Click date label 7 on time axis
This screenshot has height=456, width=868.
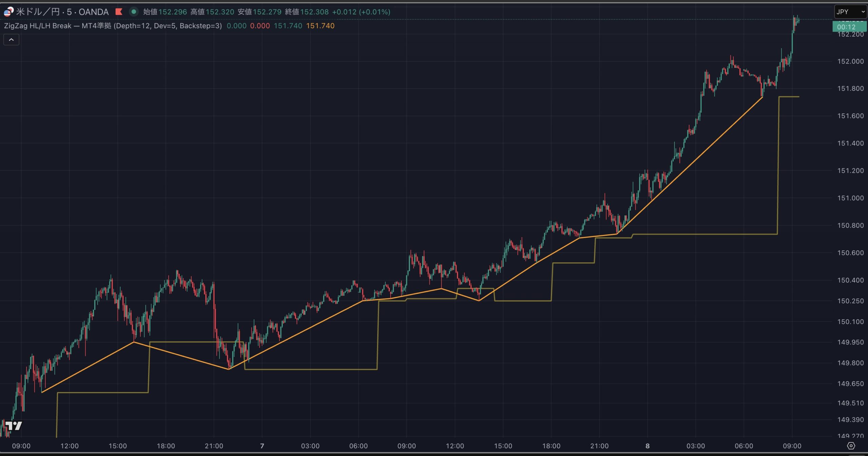262,446
